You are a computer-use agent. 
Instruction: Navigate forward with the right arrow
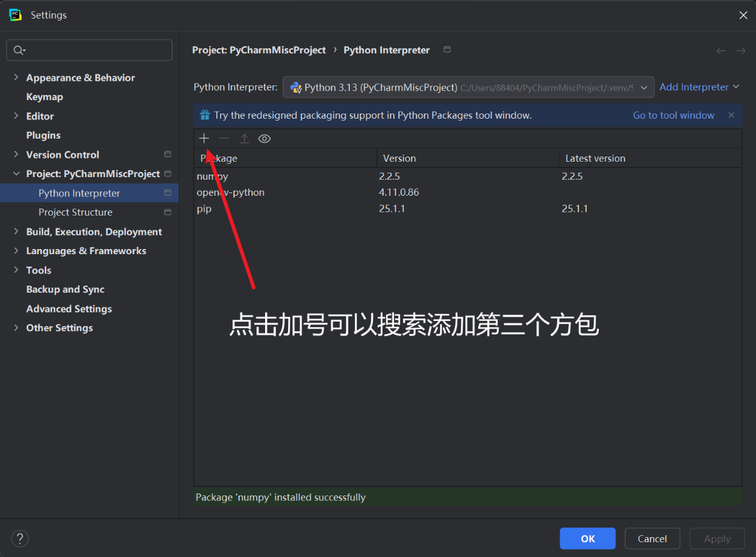(741, 51)
